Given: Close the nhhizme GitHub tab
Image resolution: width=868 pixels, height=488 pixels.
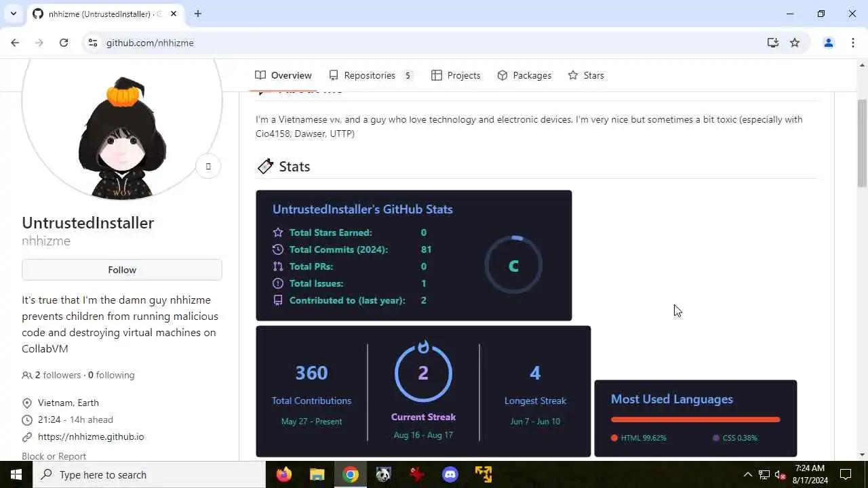Looking at the screenshot, I should pyautogui.click(x=174, y=14).
